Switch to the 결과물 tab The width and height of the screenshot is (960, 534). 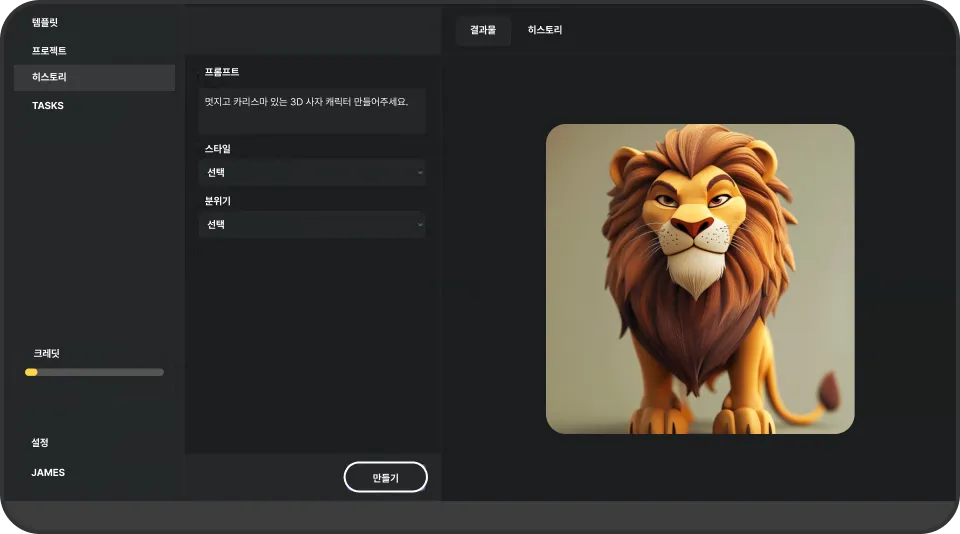(x=483, y=30)
